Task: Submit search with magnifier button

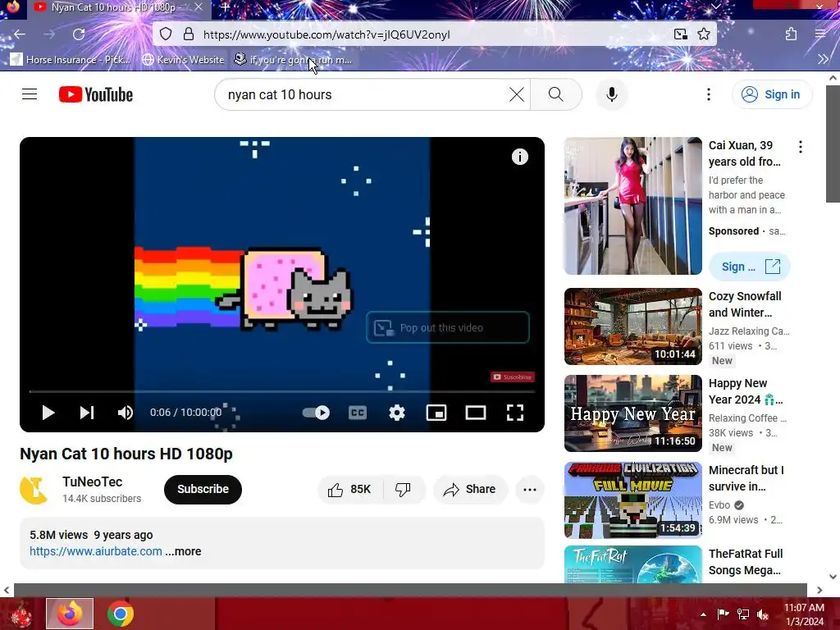Action: tap(556, 95)
